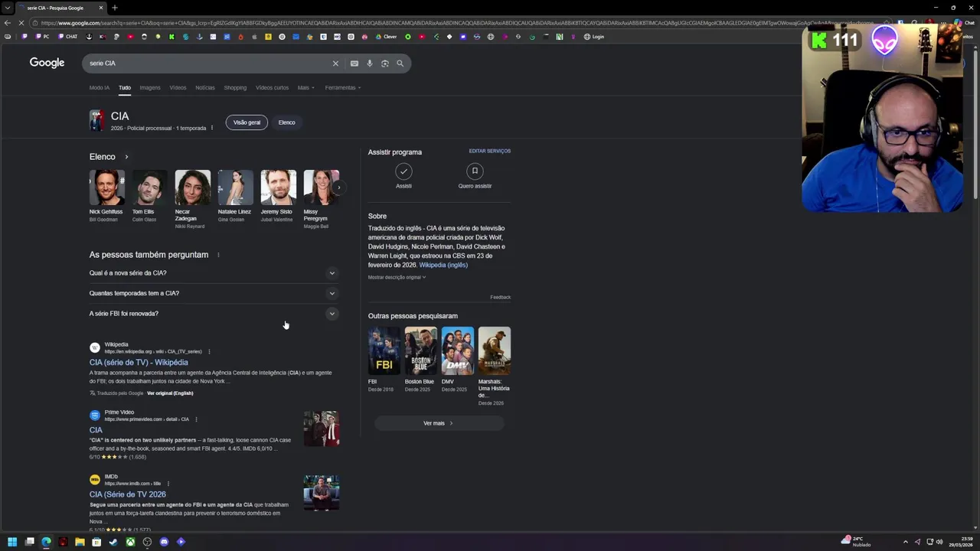Open a new browser tab with plus icon

click(114, 8)
